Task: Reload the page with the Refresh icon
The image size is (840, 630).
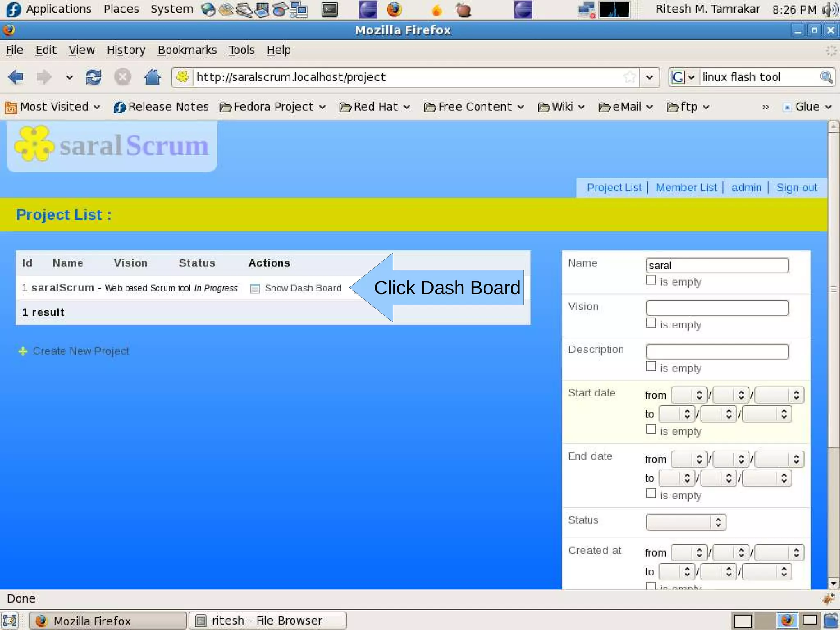Action: point(94,77)
